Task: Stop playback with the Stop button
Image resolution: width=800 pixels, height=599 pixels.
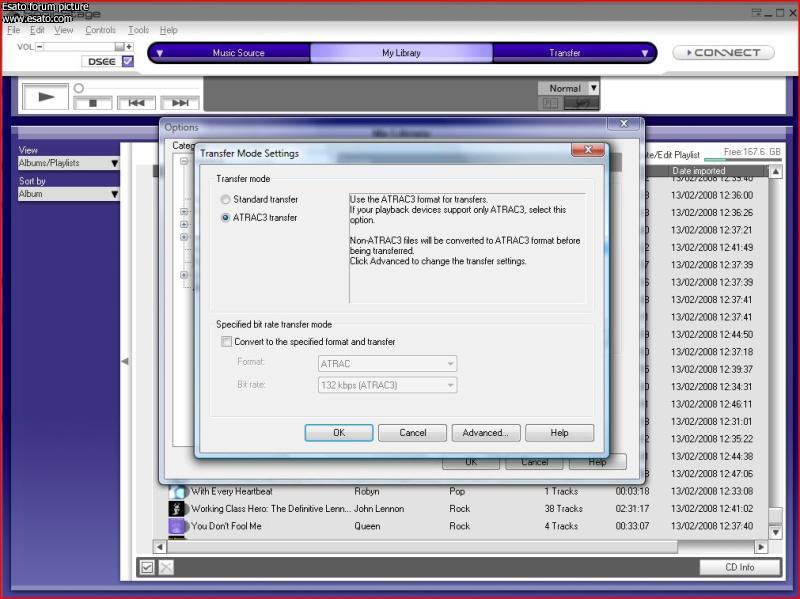Action: [x=93, y=103]
